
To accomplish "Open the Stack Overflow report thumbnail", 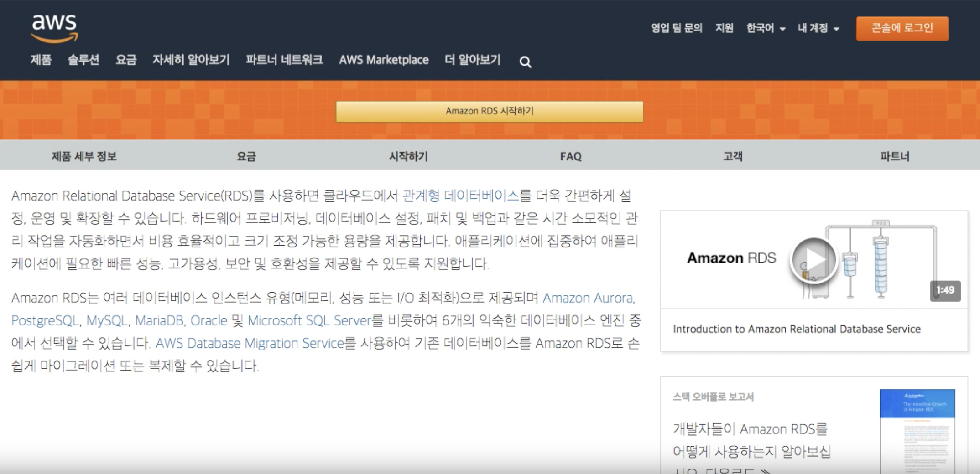I will [x=917, y=431].
